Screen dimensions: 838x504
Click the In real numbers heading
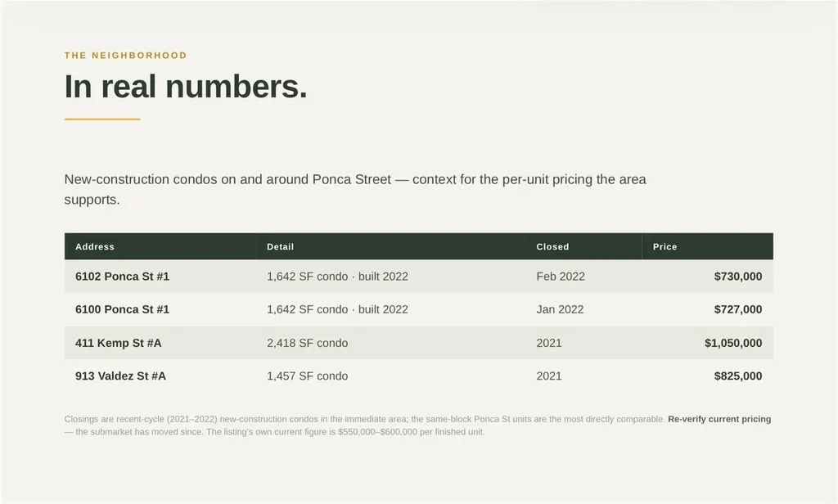coord(186,87)
